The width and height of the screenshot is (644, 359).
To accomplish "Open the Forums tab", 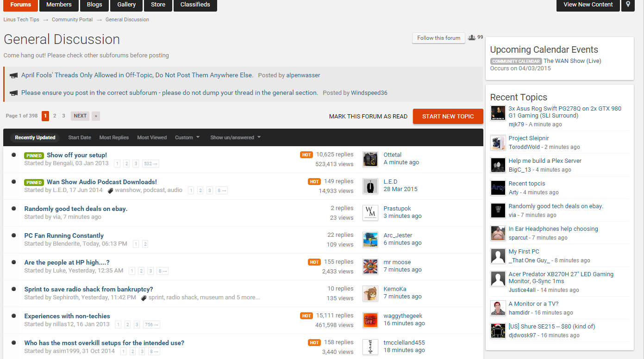I will click(x=21, y=5).
